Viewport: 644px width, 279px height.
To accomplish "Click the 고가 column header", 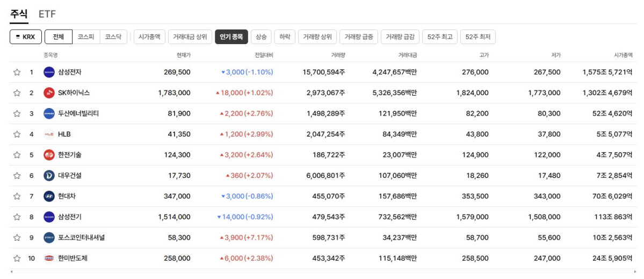I will pyautogui.click(x=484, y=55).
